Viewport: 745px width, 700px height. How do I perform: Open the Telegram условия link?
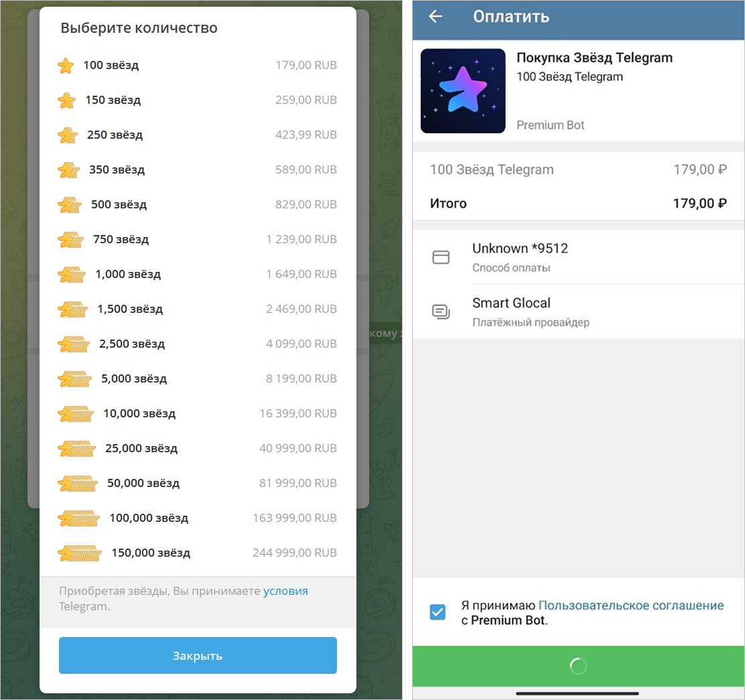[x=285, y=591]
